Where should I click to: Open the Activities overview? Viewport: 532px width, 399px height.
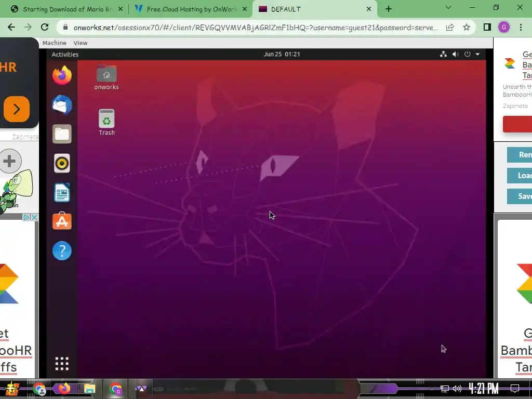coord(65,54)
